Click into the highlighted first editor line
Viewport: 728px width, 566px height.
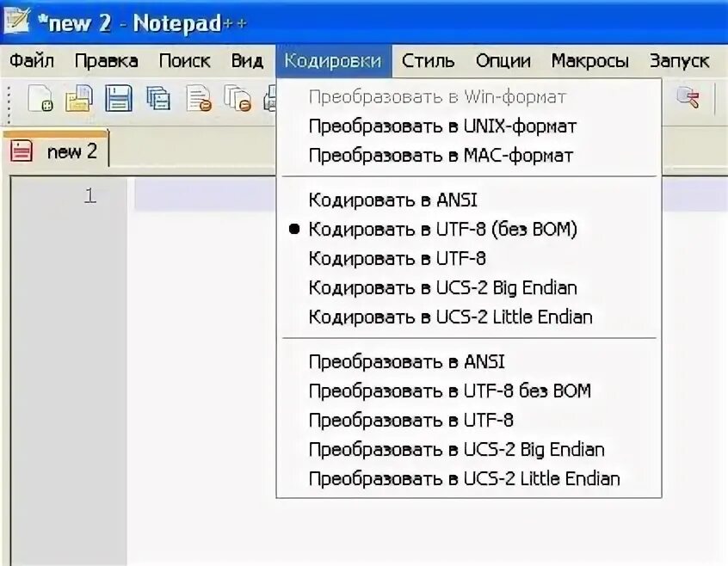click(204, 195)
